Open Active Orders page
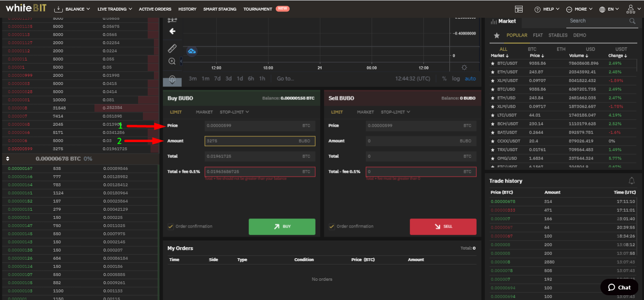 155,9
